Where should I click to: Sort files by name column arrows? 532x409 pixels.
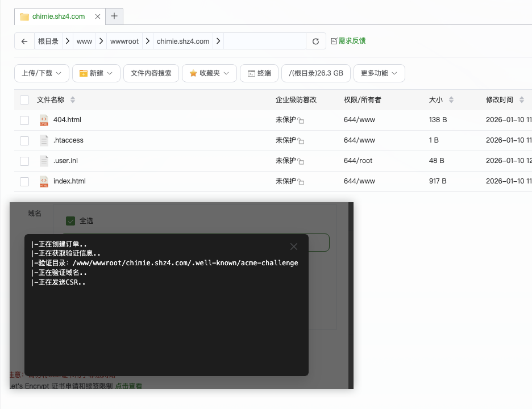coord(72,100)
